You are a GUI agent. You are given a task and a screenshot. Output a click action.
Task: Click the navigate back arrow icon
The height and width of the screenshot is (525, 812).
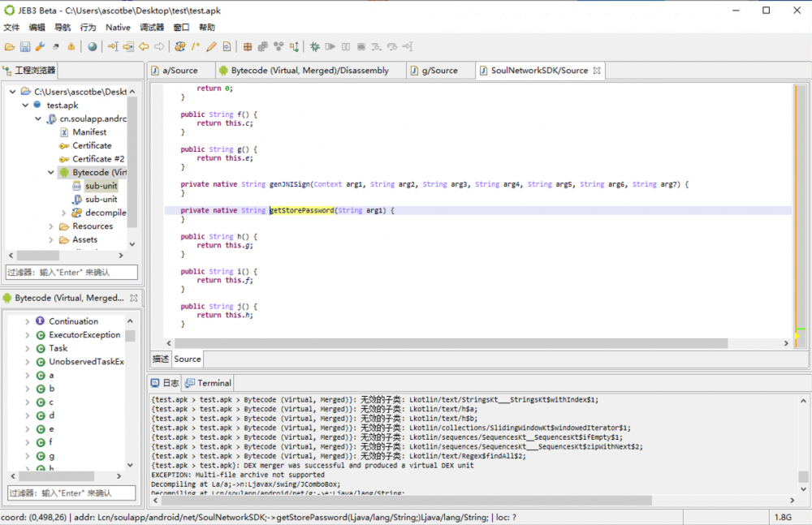point(144,47)
